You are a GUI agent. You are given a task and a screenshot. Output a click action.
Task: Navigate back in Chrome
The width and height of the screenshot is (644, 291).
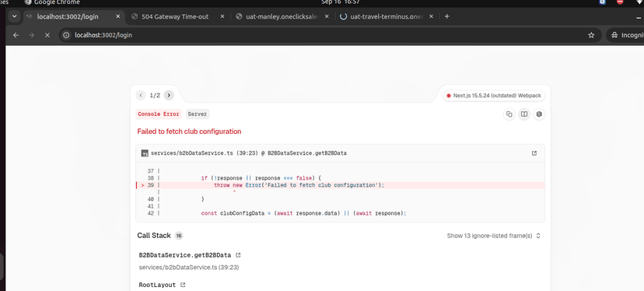pyautogui.click(x=16, y=35)
